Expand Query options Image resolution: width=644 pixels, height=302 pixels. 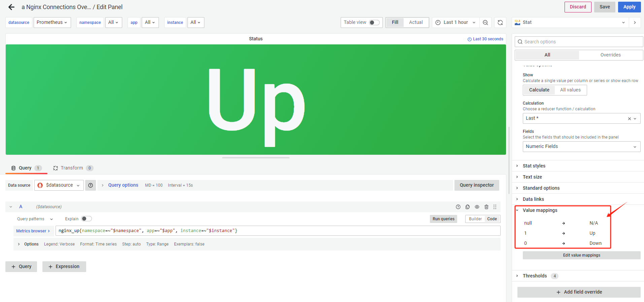click(x=123, y=185)
